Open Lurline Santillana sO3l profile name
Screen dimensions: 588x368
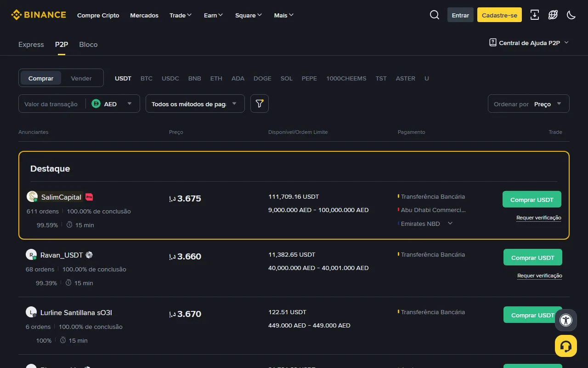coord(76,313)
